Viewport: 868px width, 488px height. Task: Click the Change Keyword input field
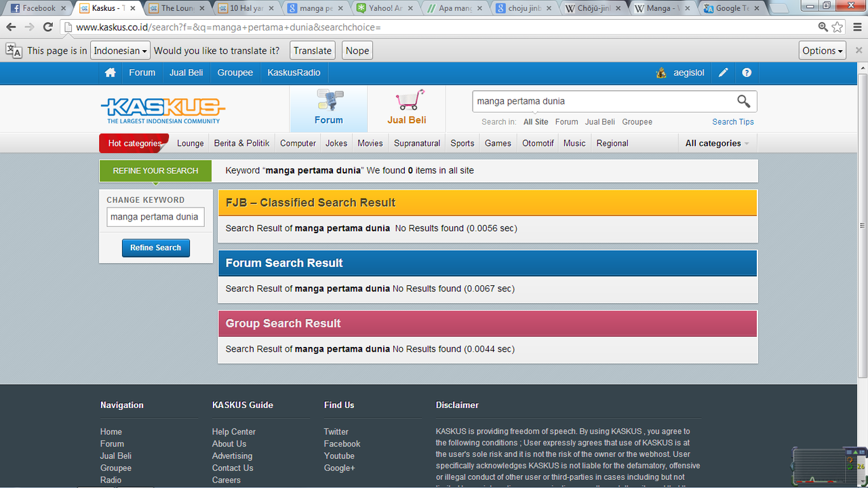155,217
